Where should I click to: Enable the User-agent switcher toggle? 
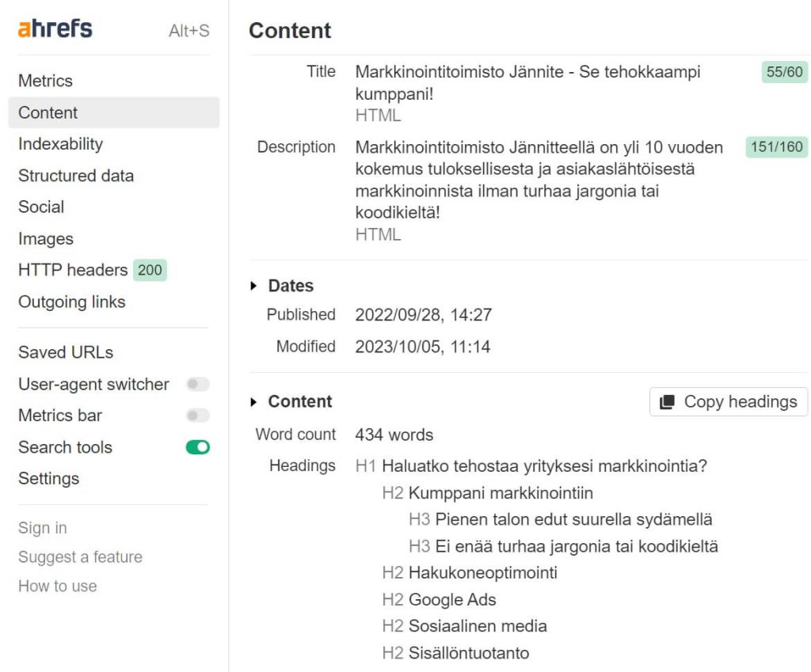pyautogui.click(x=197, y=385)
